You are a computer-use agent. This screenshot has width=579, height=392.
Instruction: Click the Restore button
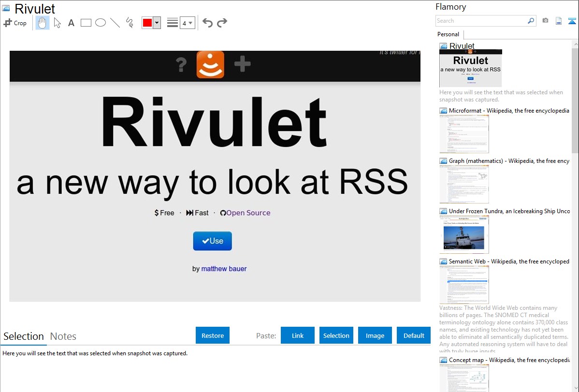pos(213,335)
